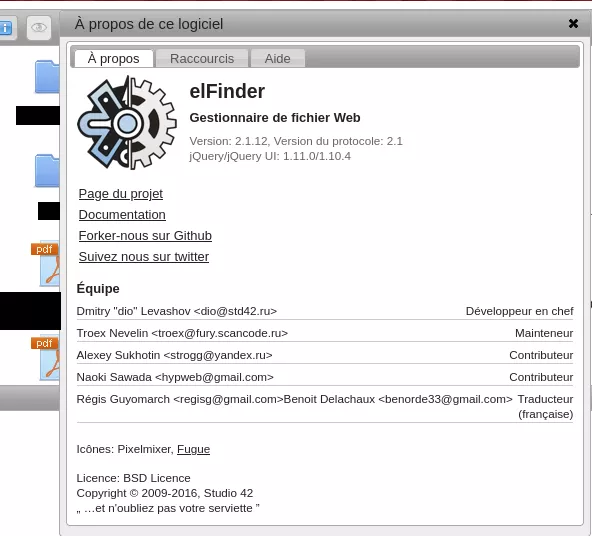Click the Développeur en chef label
This screenshot has width=592, height=536.
pos(520,311)
